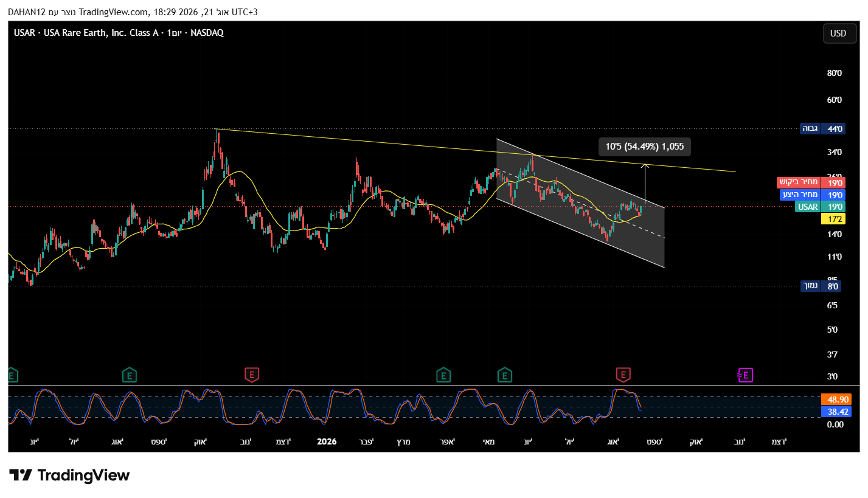Image resolution: width=868 pixels, height=498 pixels.
Task: Select the מאי month on the time axis
Action: point(488,441)
